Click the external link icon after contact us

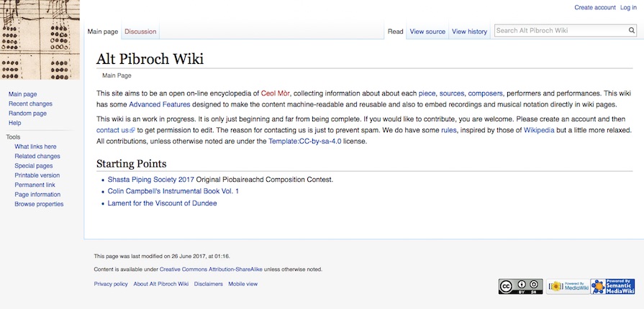[x=132, y=131]
